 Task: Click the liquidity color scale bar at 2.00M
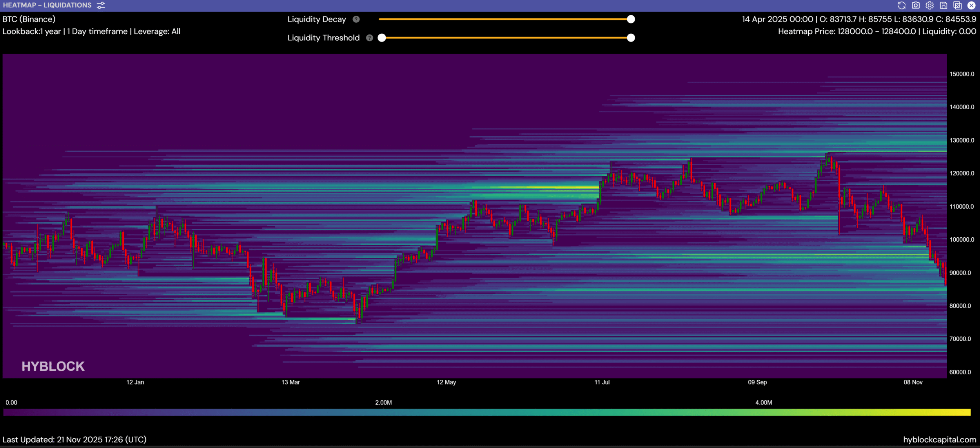click(x=383, y=412)
